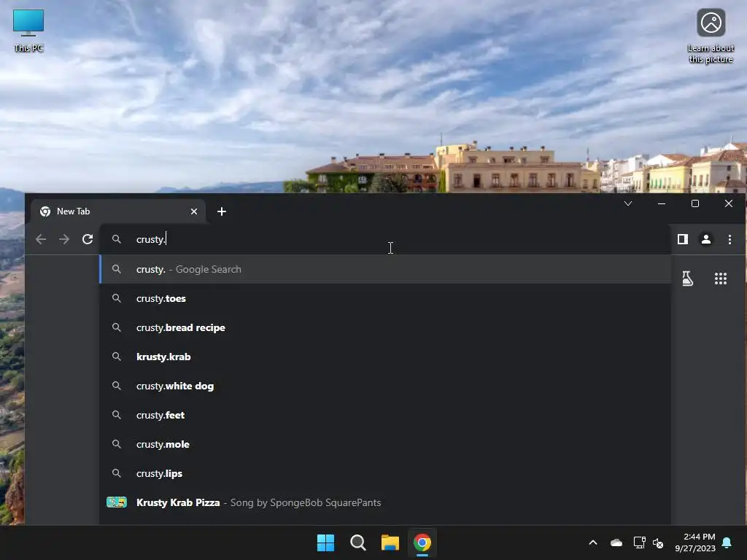Open the Google apps grid icon
Image resolution: width=747 pixels, height=560 pixels.
720,279
